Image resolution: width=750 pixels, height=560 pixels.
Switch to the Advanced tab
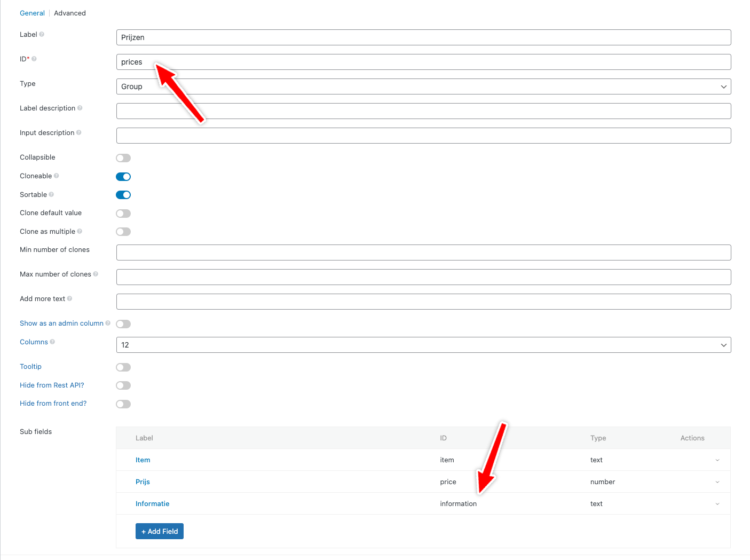[x=69, y=13]
